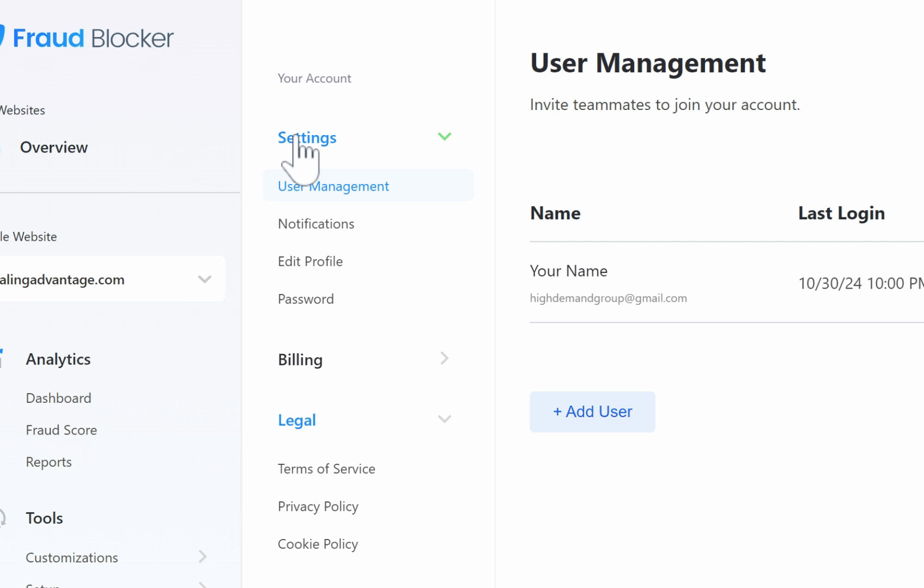The height and width of the screenshot is (588, 924).
Task: Collapse the Legal section chevron
Action: pos(445,419)
